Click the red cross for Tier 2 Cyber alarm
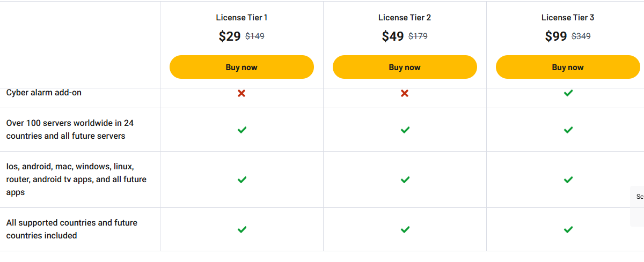This screenshot has height=262, width=644. click(405, 93)
